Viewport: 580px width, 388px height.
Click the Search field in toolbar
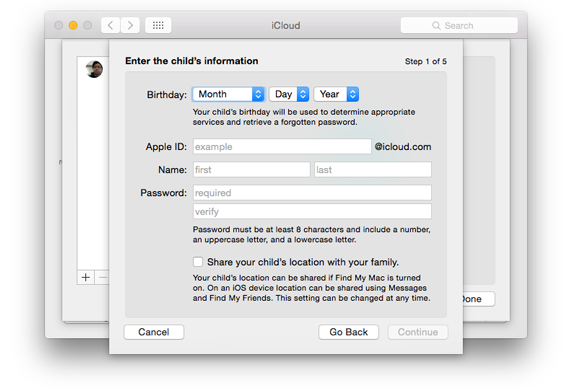tap(459, 26)
